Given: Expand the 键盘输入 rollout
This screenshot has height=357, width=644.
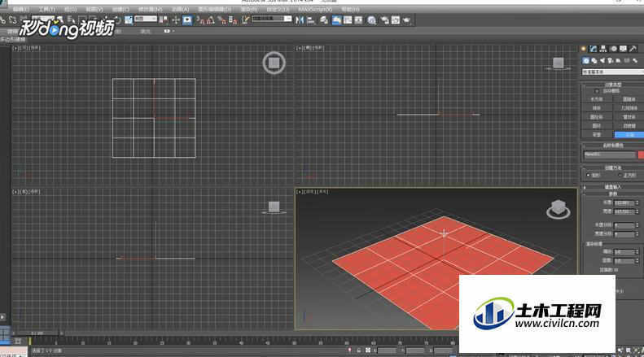Looking at the screenshot, I should (612, 187).
